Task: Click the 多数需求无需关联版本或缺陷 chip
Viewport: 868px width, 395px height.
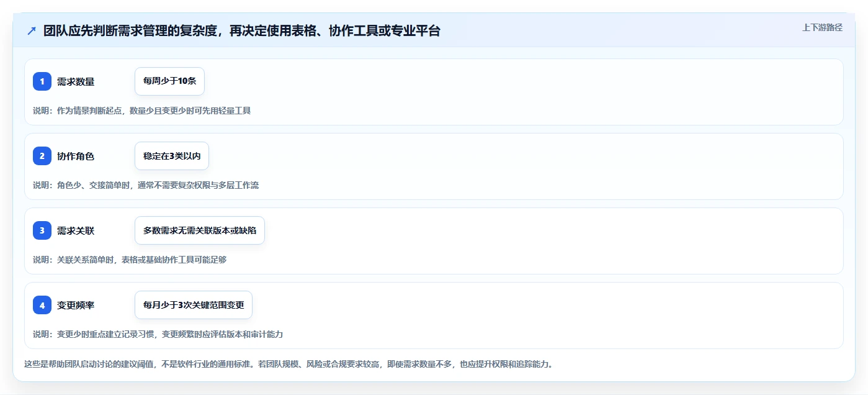Action: click(x=200, y=230)
